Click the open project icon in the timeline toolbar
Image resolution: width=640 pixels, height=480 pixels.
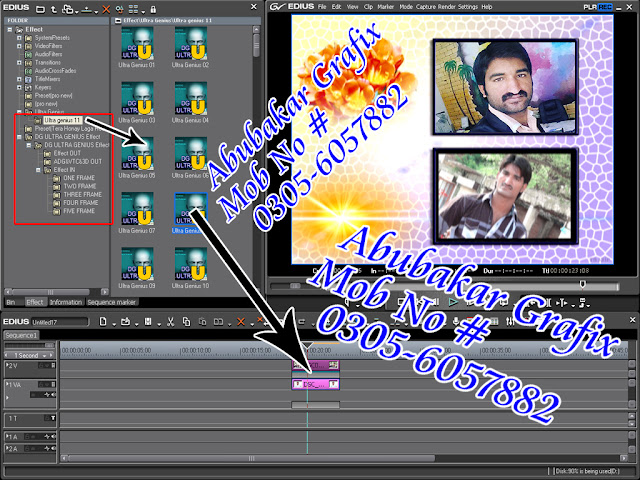(126, 322)
